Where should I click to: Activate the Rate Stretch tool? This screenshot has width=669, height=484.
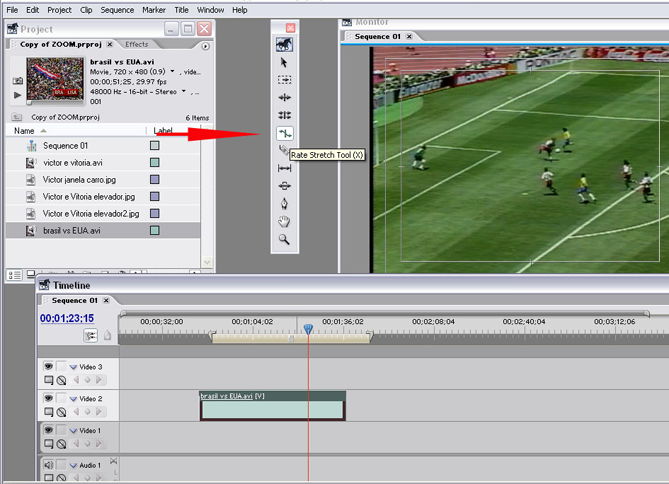284,133
